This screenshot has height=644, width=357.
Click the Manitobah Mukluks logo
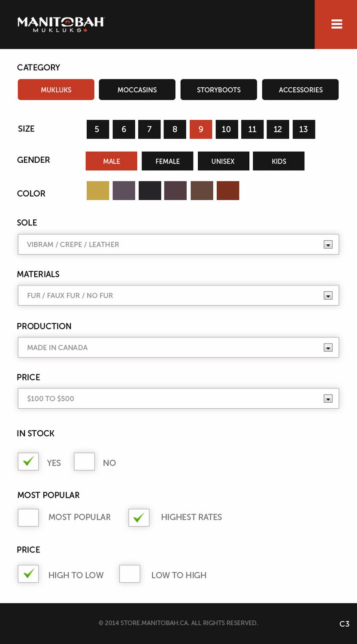(61, 24)
